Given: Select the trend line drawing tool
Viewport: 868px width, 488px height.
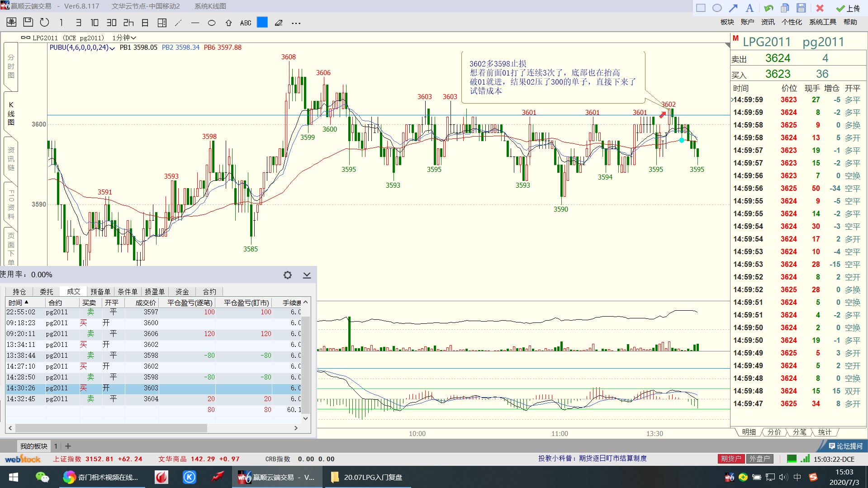Looking at the screenshot, I should (x=179, y=23).
